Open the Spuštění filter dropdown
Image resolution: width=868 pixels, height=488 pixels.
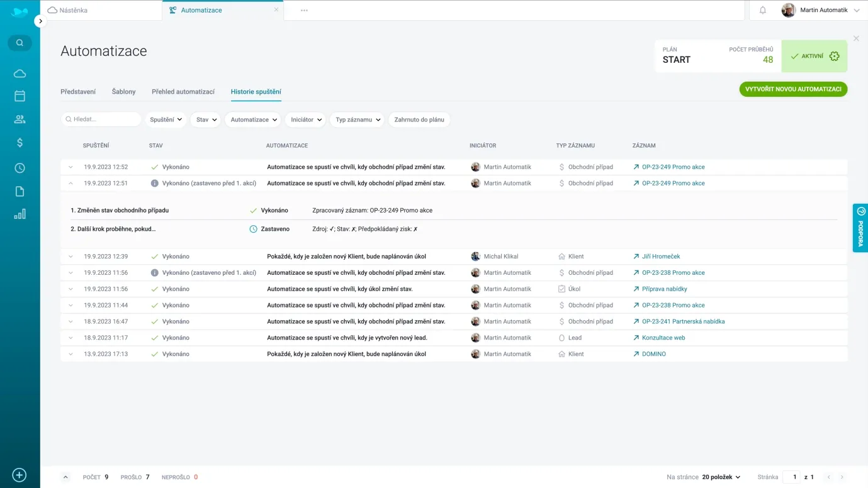166,119
